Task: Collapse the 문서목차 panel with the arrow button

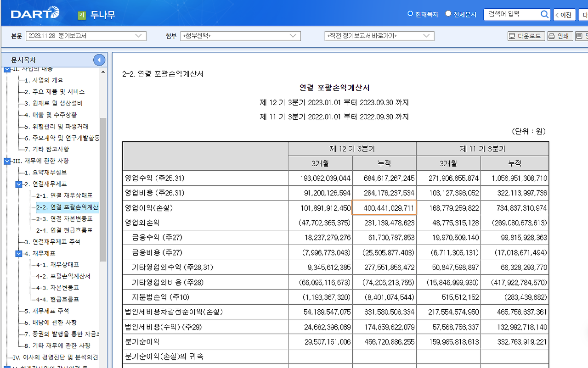Action: tap(99, 60)
